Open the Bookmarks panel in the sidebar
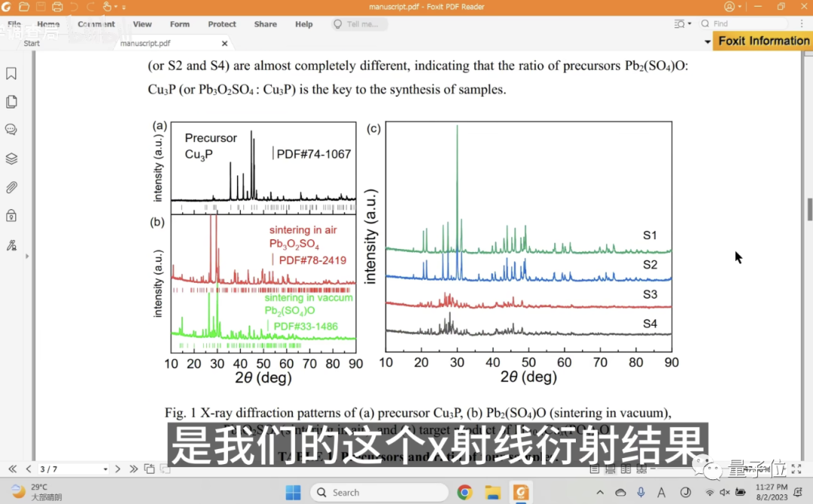The height and width of the screenshot is (504, 813). pos(11,74)
